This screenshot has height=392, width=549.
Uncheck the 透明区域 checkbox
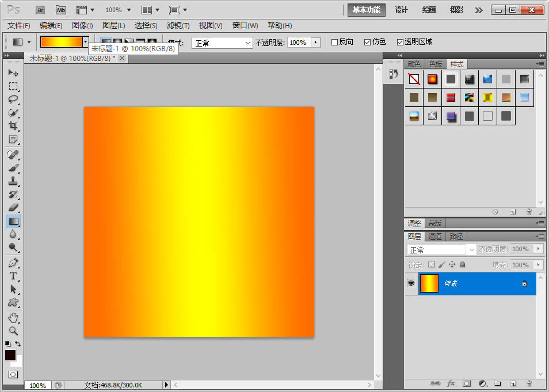pos(400,43)
